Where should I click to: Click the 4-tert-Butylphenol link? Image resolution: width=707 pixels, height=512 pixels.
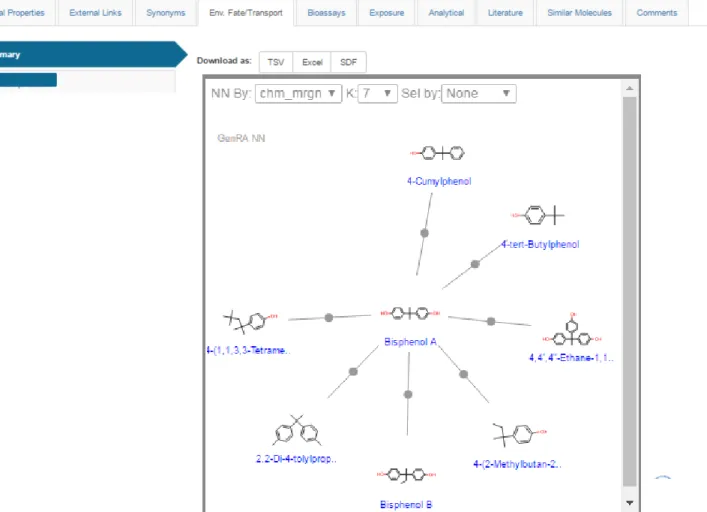click(x=540, y=244)
